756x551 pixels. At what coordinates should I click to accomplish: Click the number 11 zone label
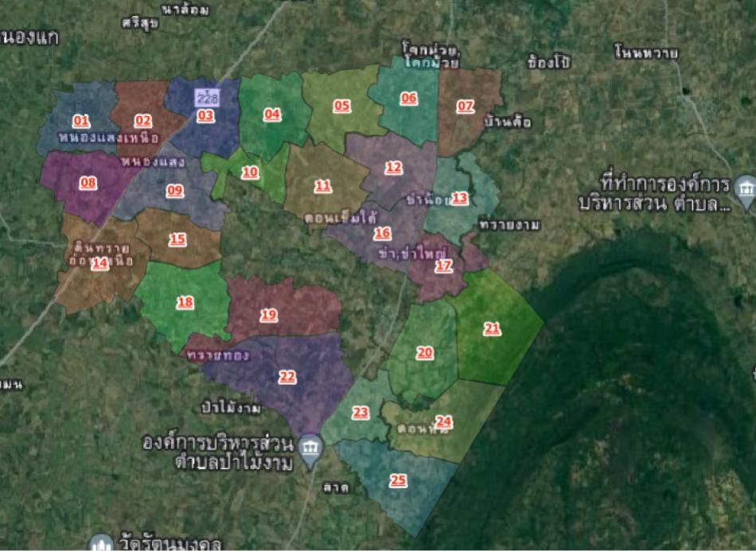coord(322,185)
